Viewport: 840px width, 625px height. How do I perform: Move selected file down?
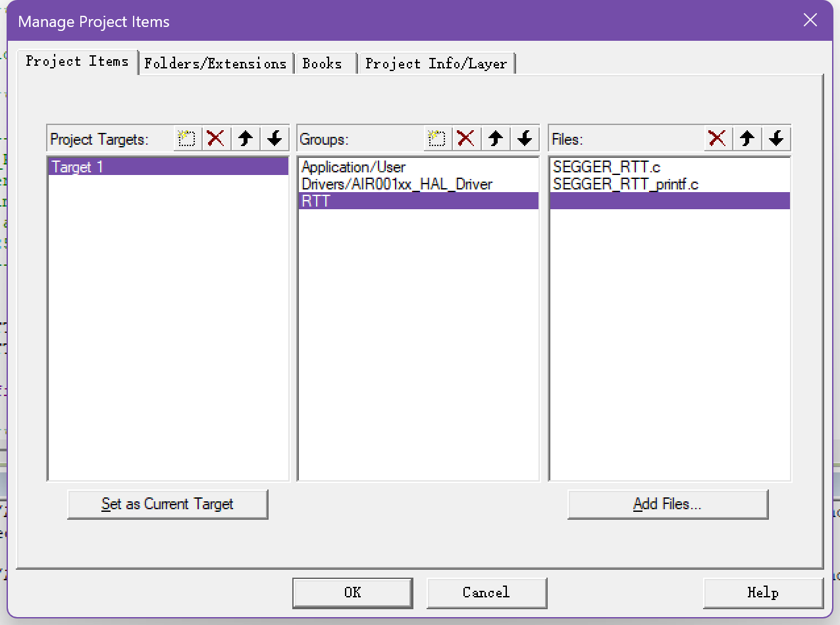(776, 139)
